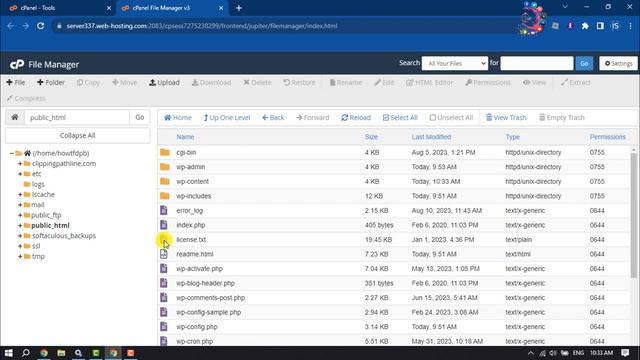Click the Rename toolbar icon

point(346,82)
